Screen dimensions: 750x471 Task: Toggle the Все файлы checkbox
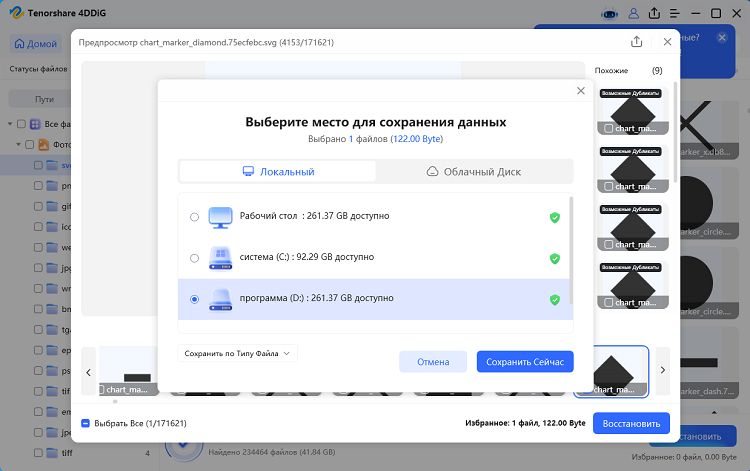point(21,124)
